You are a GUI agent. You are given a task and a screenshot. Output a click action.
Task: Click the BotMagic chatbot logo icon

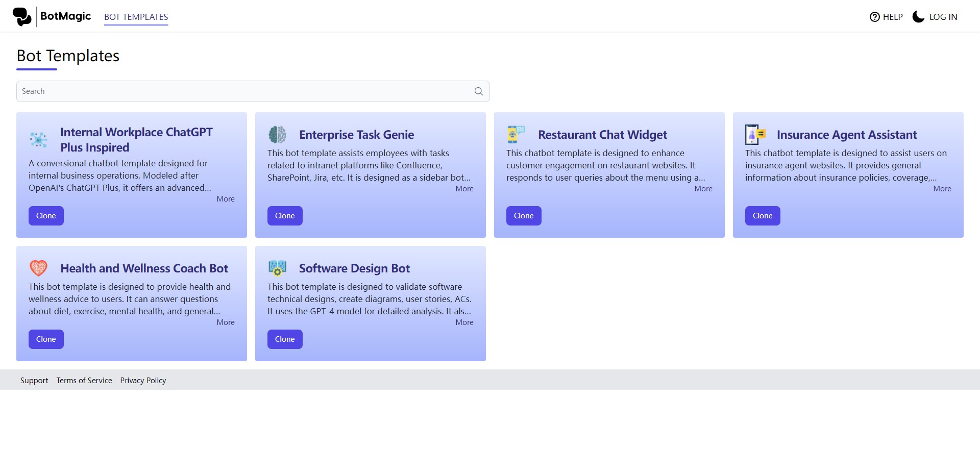click(23, 16)
